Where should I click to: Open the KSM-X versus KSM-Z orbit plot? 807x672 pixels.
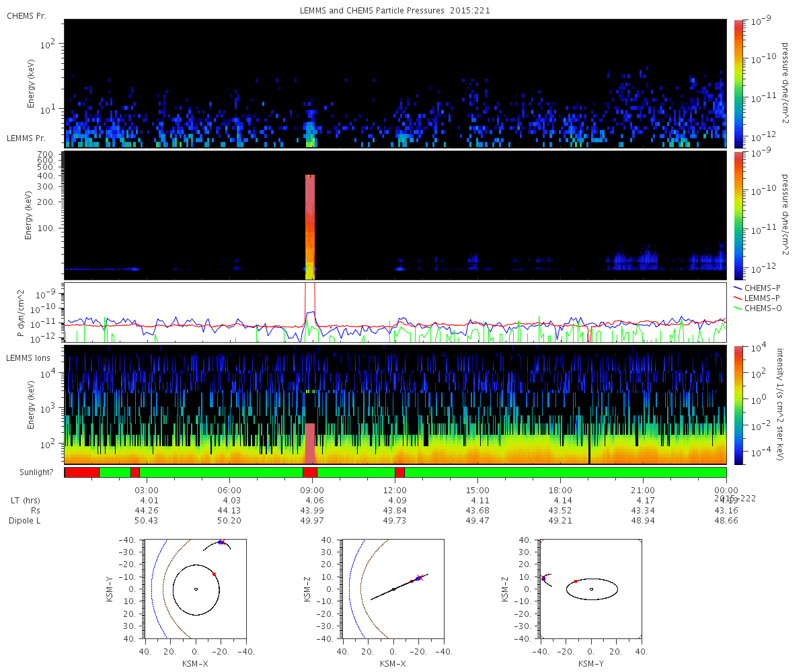pyautogui.click(x=393, y=589)
